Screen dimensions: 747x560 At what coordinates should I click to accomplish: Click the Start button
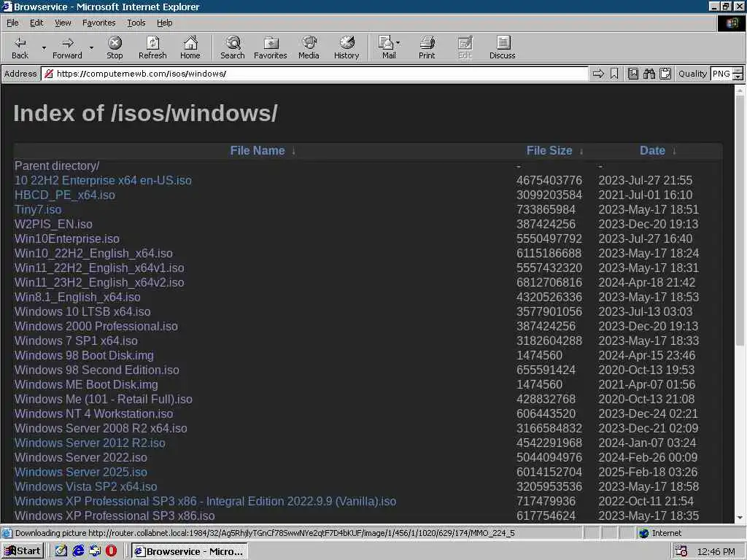(x=23, y=551)
